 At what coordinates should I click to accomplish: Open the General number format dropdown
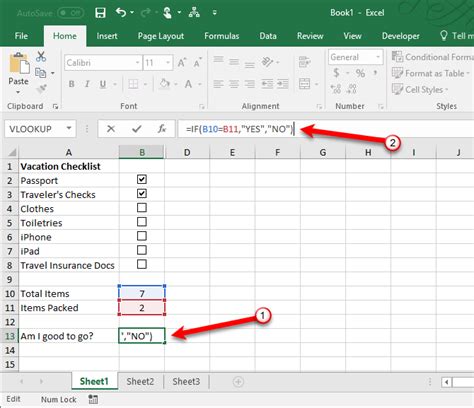click(378, 57)
